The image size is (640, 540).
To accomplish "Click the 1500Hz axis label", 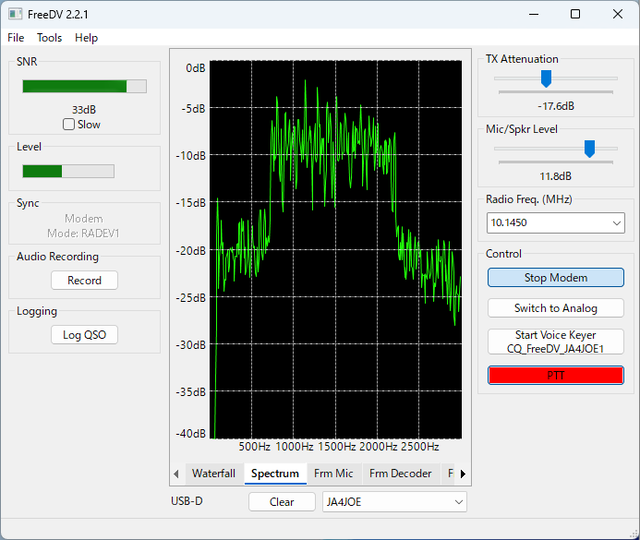I will point(336,447).
